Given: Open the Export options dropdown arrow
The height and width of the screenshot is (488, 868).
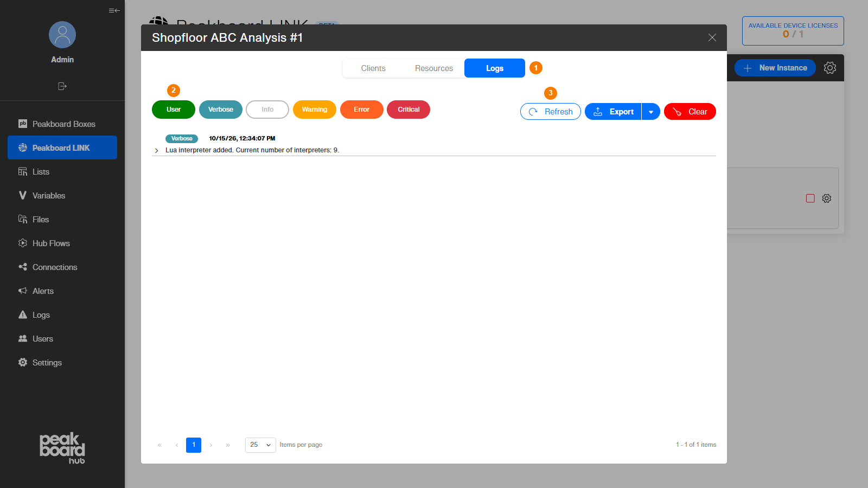Looking at the screenshot, I should point(651,112).
